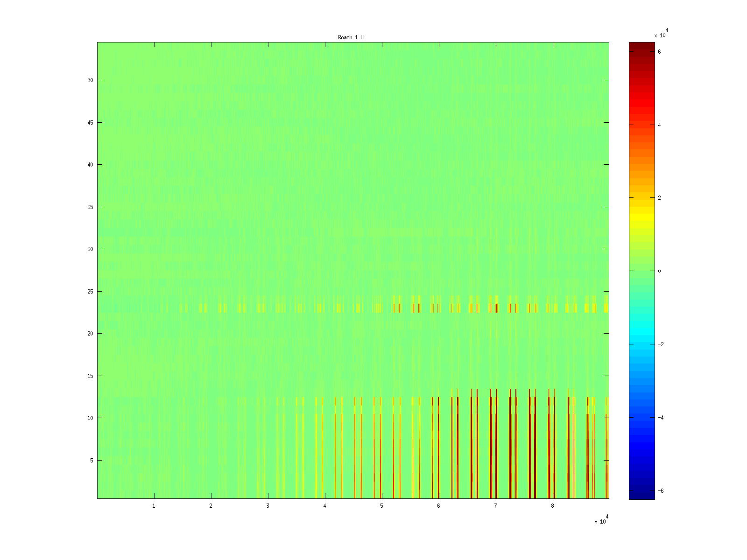Select the y-axis tick label '15'
This screenshot has height=560, width=747.
click(91, 376)
